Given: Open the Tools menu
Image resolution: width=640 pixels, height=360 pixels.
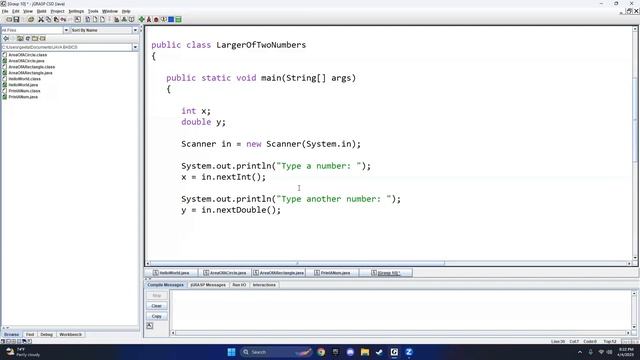Looking at the screenshot, I should point(93,11).
